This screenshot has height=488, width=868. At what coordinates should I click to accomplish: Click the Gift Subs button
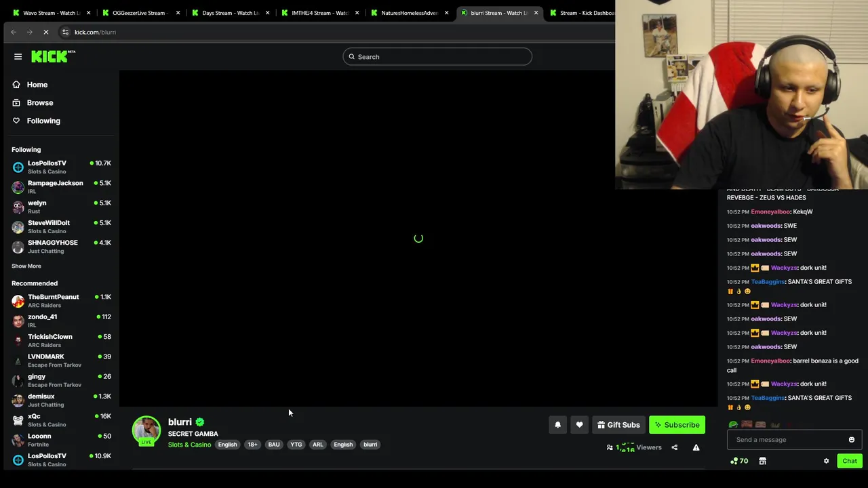[618, 425]
